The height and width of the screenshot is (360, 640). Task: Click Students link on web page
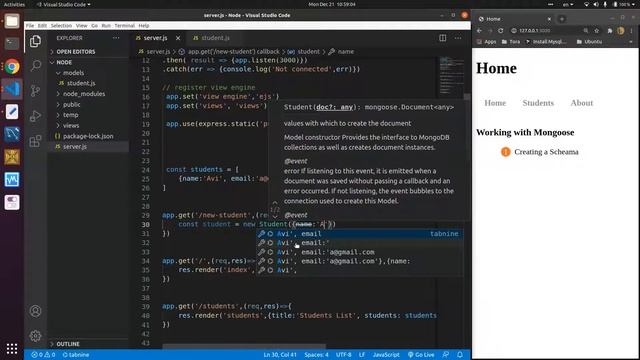coord(538,103)
